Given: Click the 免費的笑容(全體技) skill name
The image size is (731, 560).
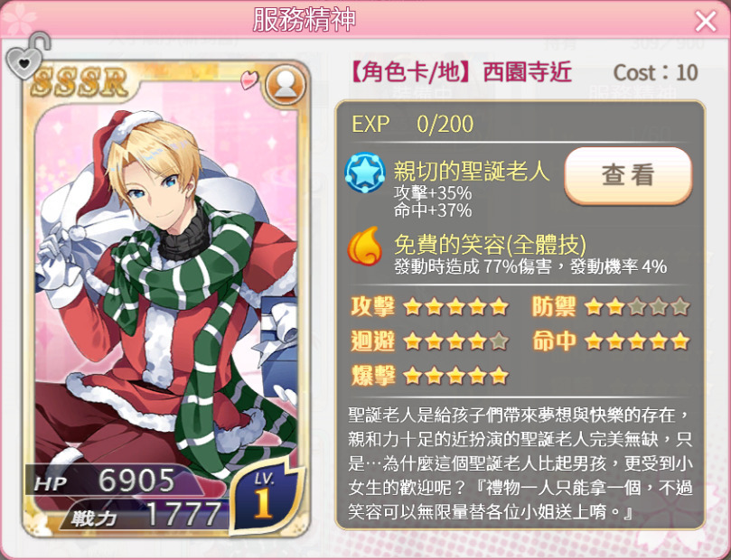Looking at the screenshot, I should point(490,244).
